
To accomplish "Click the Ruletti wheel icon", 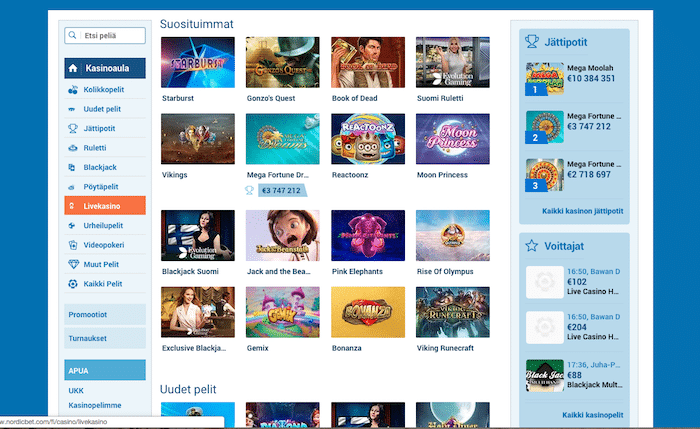I will [x=73, y=148].
